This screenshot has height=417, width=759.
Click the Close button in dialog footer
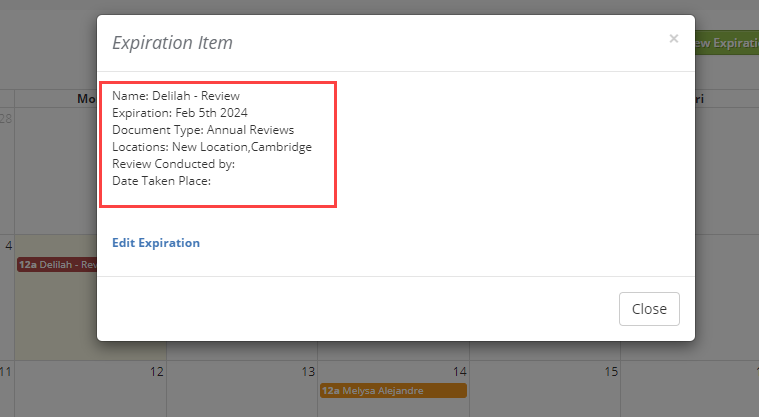click(x=649, y=309)
